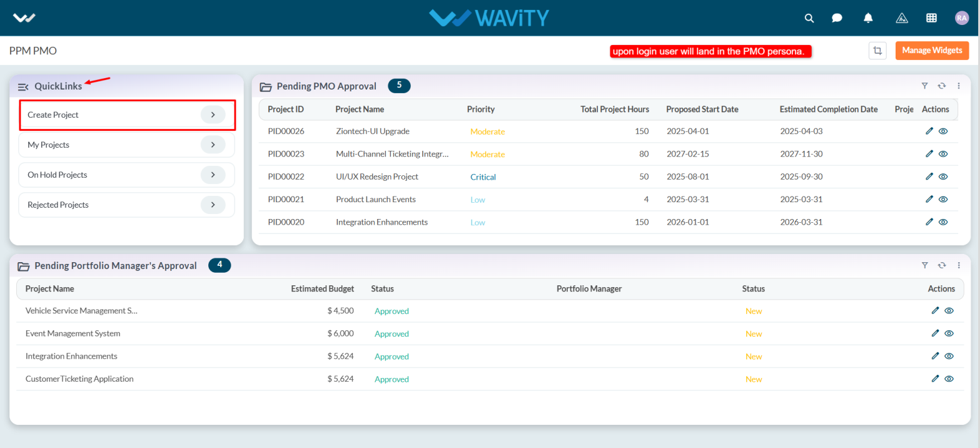
Task: Click the crop layout icon beside Manage Widgets
Action: click(877, 51)
